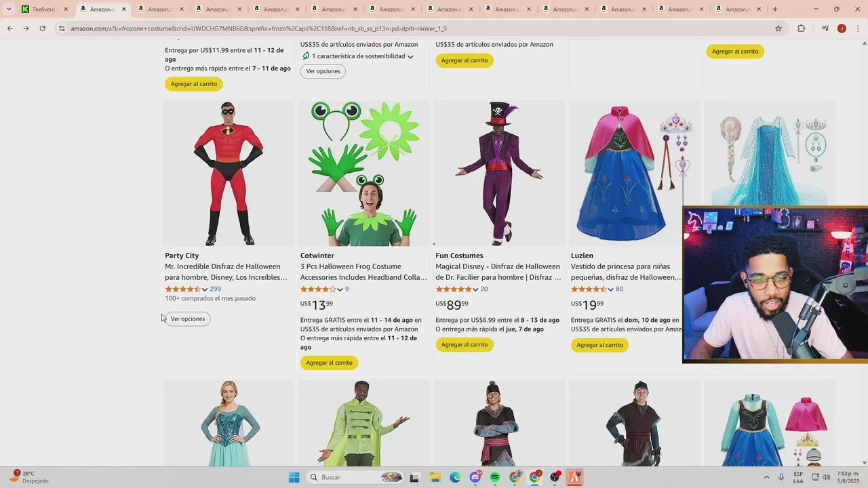This screenshot has height=488, width=868.
Task: Reload the Amazon search page
Action: [x=42, y=28]
